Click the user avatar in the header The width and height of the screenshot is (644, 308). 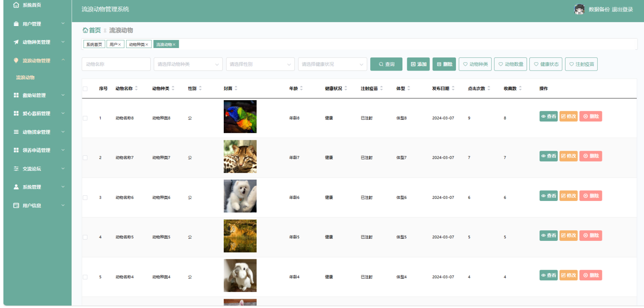[579, 9]
